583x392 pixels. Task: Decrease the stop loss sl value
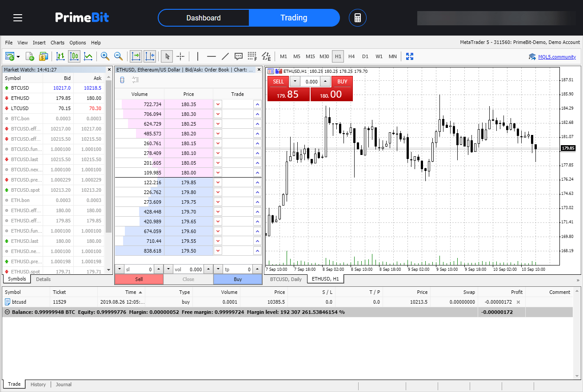coord(120,269)
